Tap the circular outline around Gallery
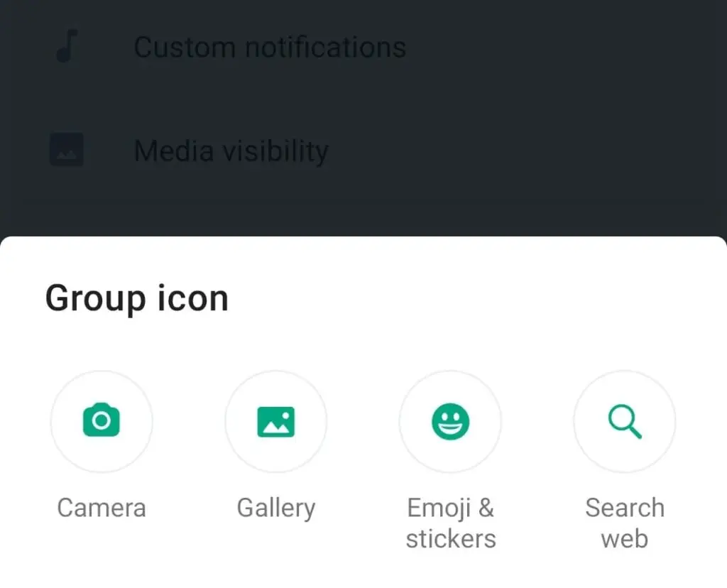This screenshot has width=727, height=588. click(x=276, y=422)
